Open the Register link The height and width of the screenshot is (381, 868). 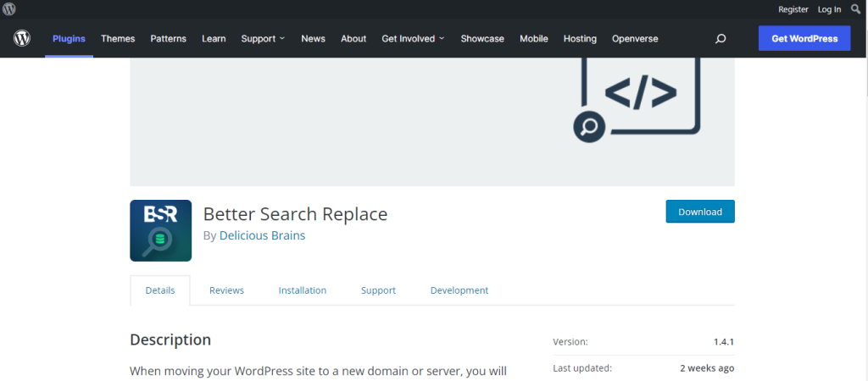[x=793, y=9]
